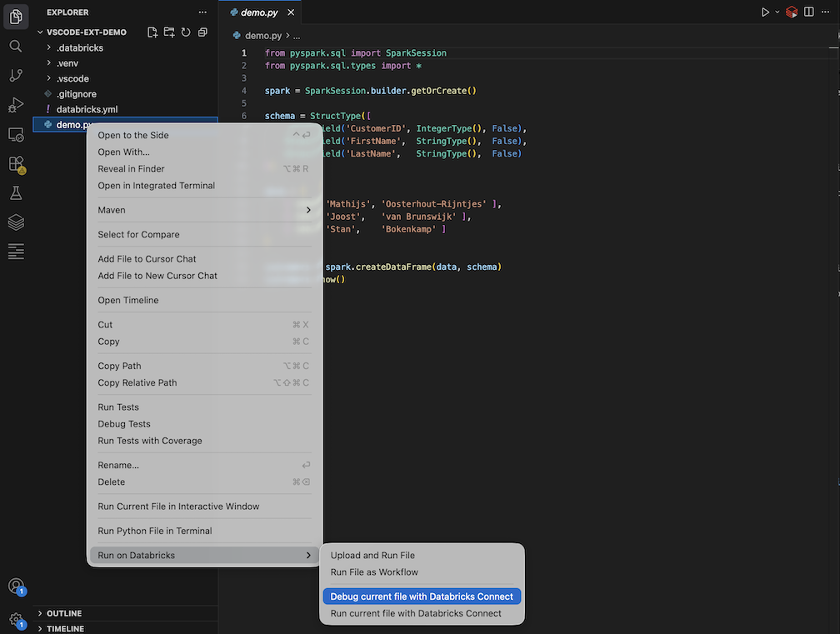The height and width of the screenshot is (634, 840).
Task: Choose Upload and Run File
Action: [422, 556]
